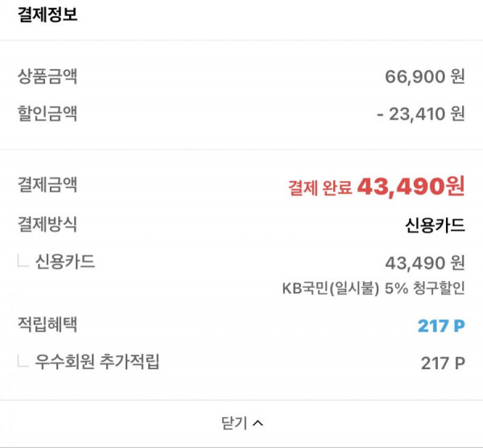This screenshot has width=483, height=448.
Task: Click the 할인금액 label
Action: [47, 113]
